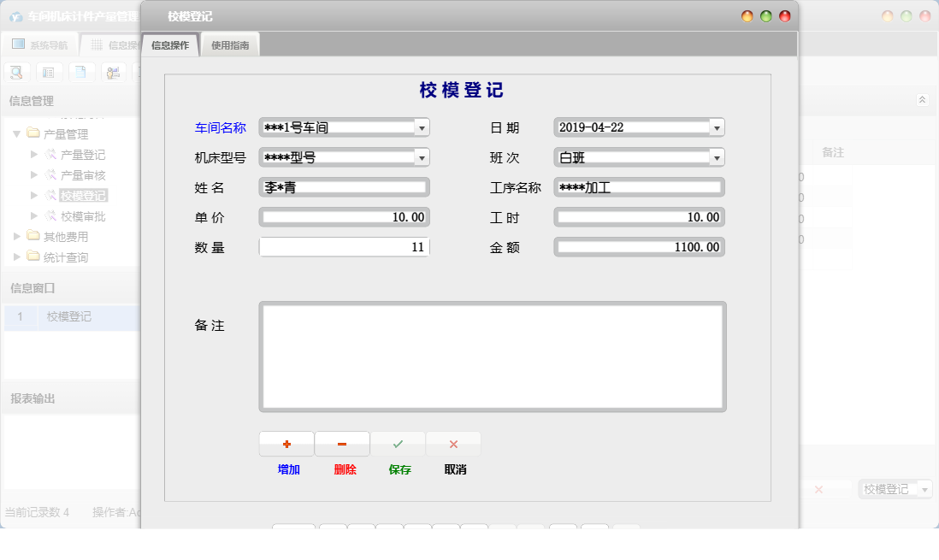This screenshot has width=939, height=560.
Task: Expand the 统计查询 folder in the tree
Action: click(x=15, y=256)
